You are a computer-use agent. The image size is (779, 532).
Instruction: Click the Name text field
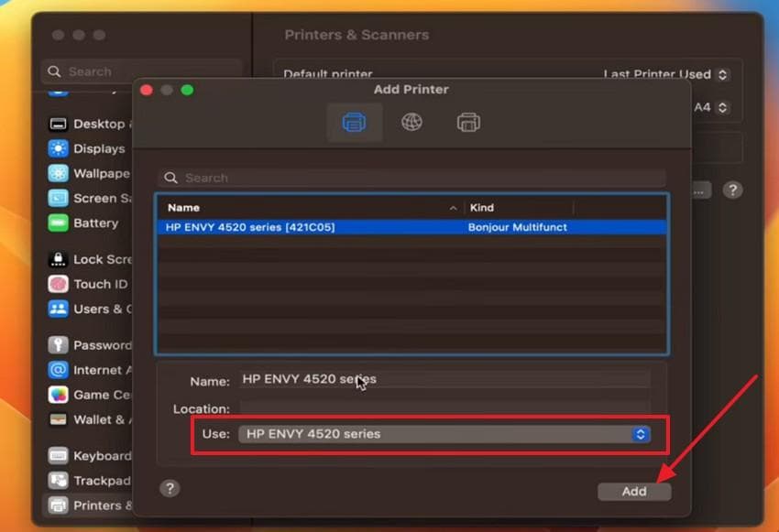pos(444,379)
